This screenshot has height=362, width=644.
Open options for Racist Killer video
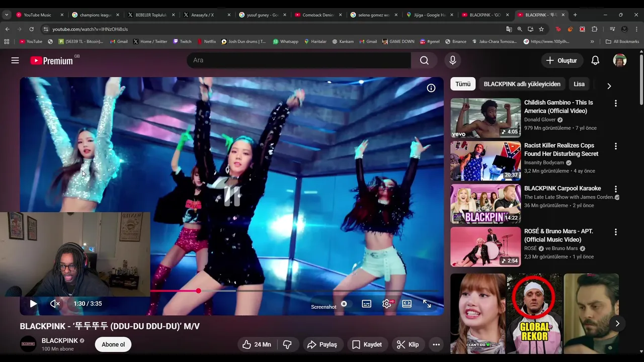[615, 146]
